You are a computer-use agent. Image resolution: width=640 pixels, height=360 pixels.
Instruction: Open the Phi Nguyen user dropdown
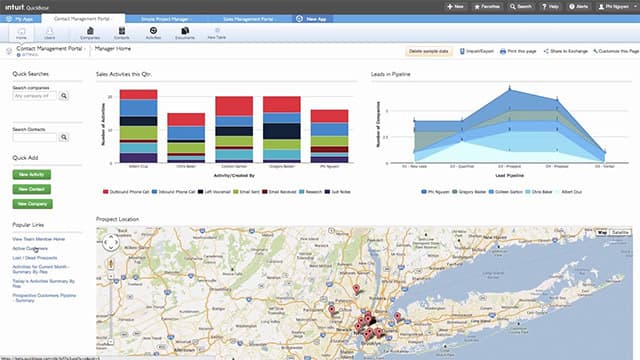(617, 7)
